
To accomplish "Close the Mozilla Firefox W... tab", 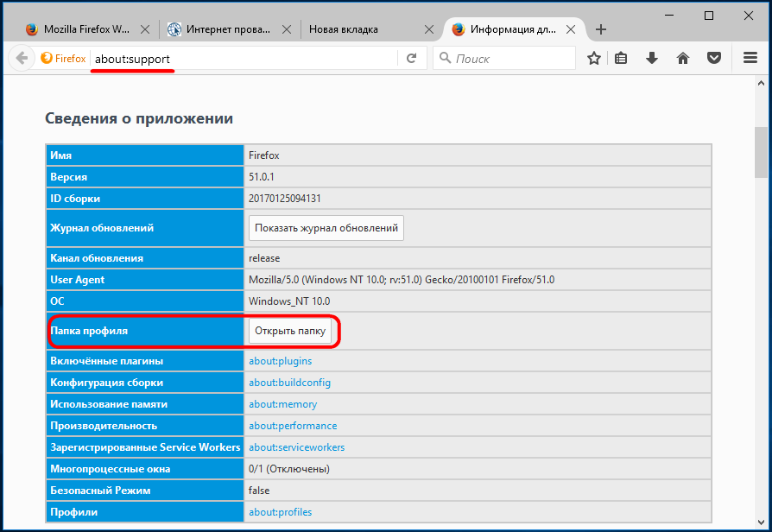I will 145,29.
